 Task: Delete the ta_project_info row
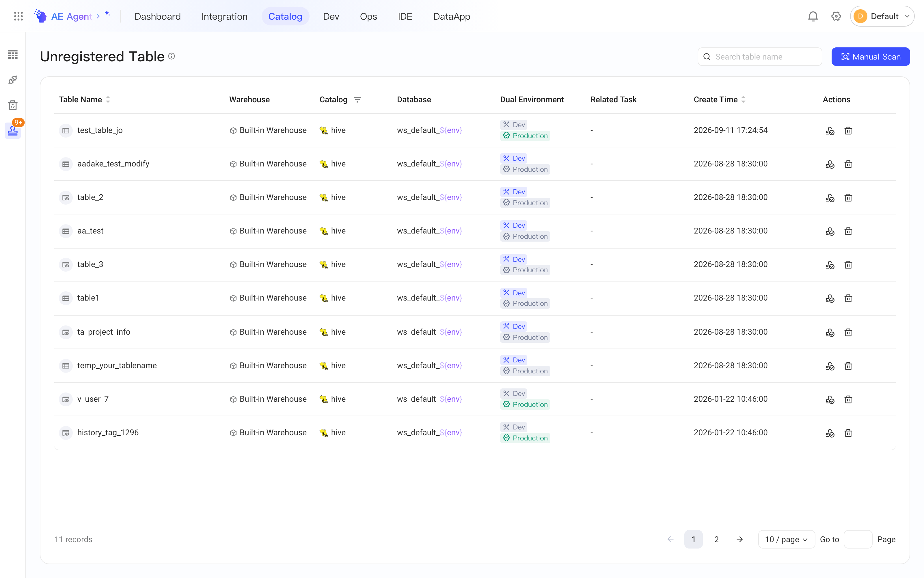coord(848,332)
